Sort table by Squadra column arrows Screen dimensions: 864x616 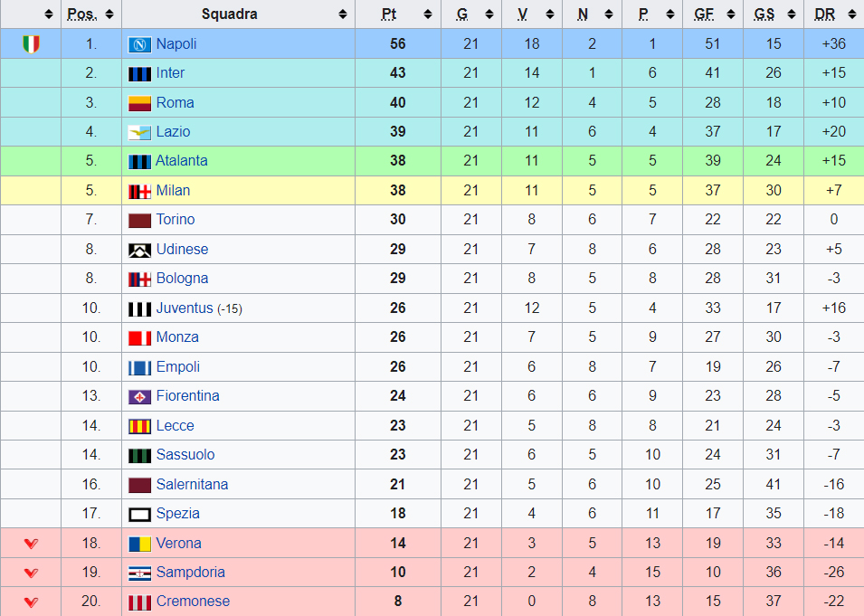(343, 14)
